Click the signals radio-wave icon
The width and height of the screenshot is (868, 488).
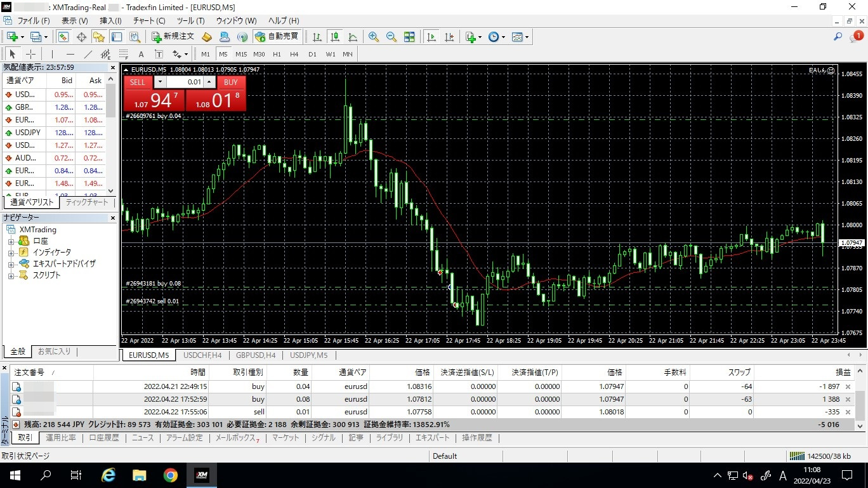242,37
